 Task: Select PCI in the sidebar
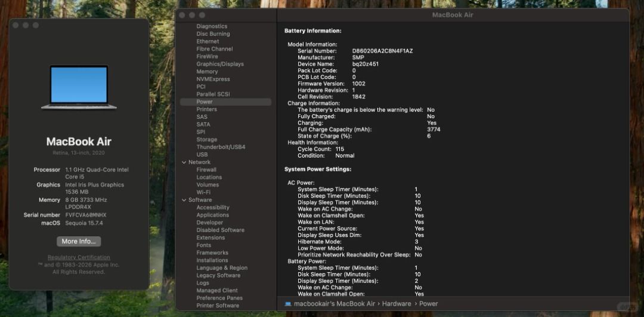tap(201, 87)
